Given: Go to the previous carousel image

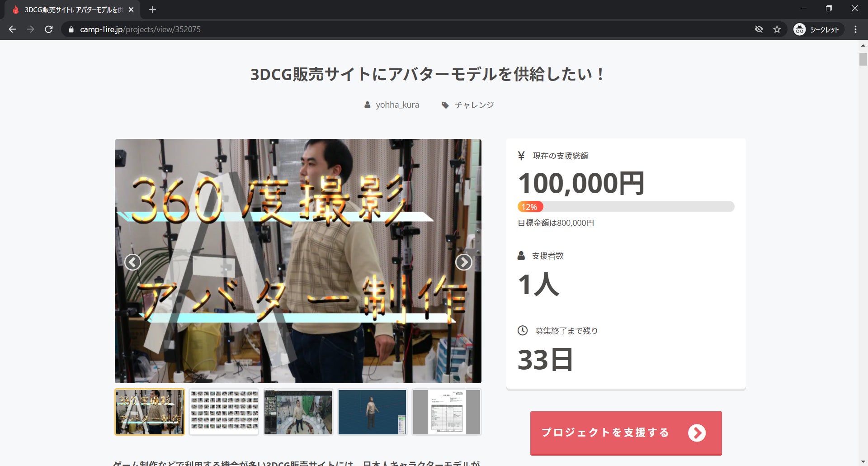Looking at the screenshot, I should (132, 262).
